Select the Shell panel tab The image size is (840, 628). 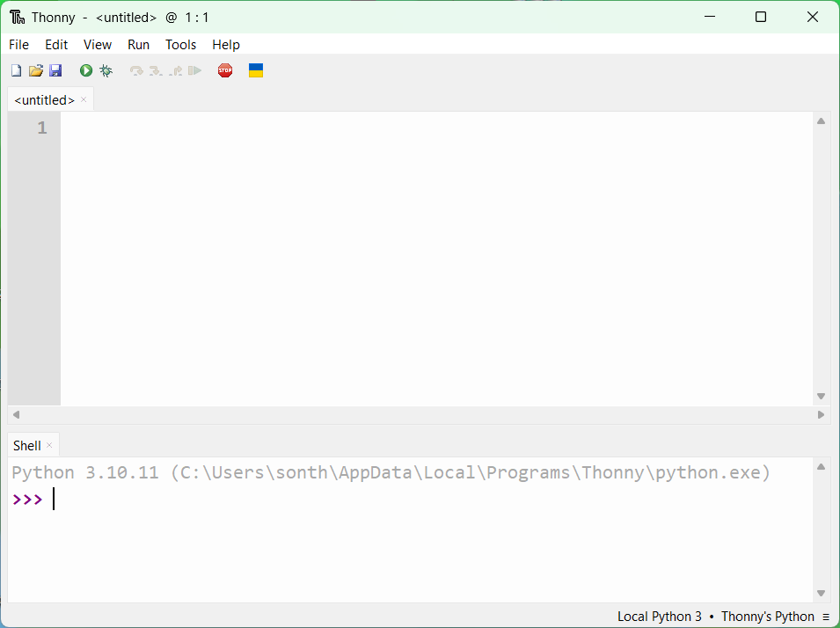click(26, 446)
